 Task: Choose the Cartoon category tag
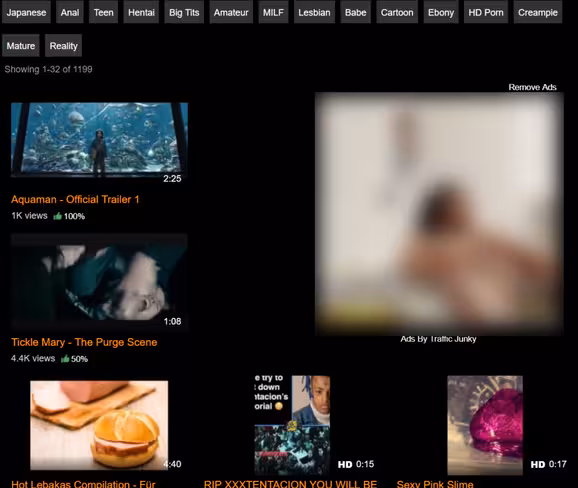point(397,12)
